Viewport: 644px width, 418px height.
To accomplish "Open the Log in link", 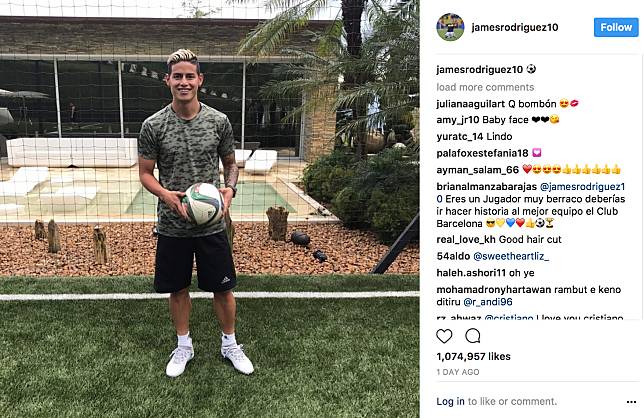I will pyautogui.click(x=450, y=402).
